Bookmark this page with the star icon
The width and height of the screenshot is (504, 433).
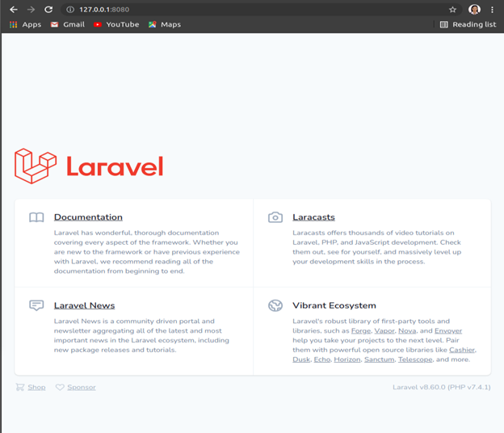coord(452,10)
